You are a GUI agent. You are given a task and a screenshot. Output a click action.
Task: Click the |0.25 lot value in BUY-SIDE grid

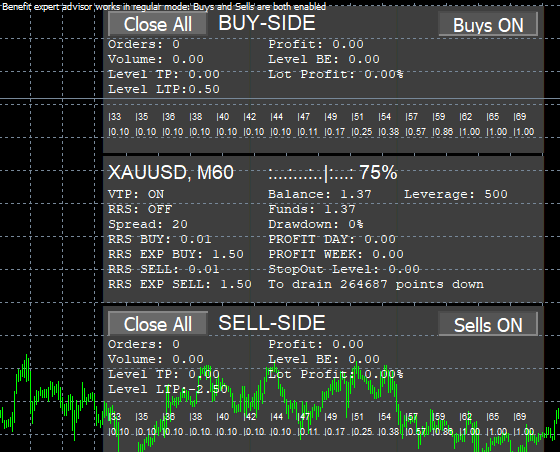[x=362, y=132]
